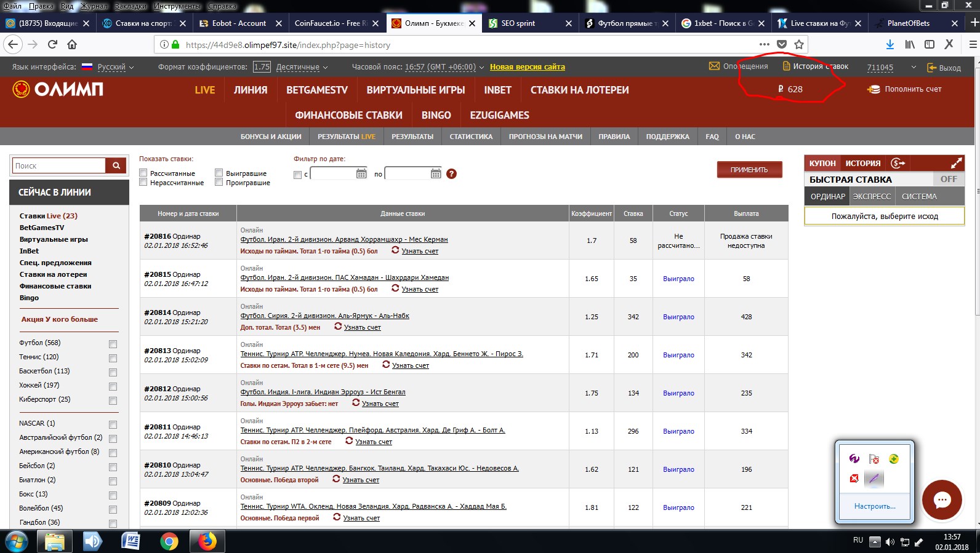Switch to ИСТОРИЯ tab in coupon panel

tap(862, 163)
